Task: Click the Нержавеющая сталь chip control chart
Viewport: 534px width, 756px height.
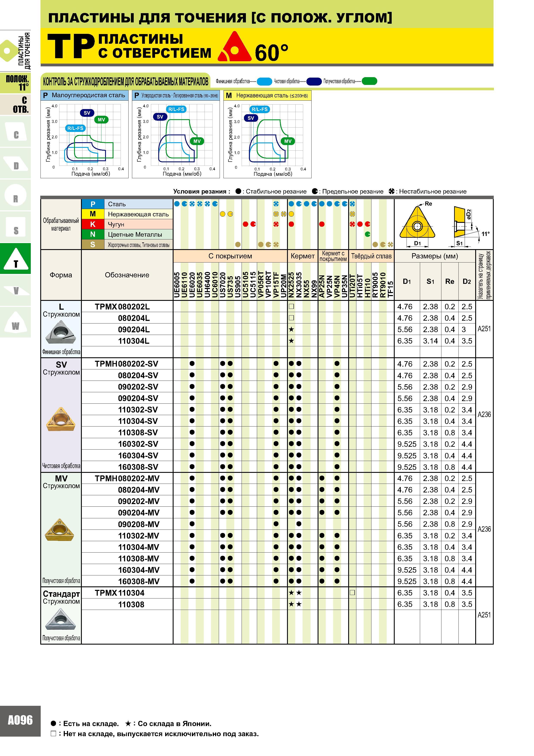Action: (x=267, y=134)
